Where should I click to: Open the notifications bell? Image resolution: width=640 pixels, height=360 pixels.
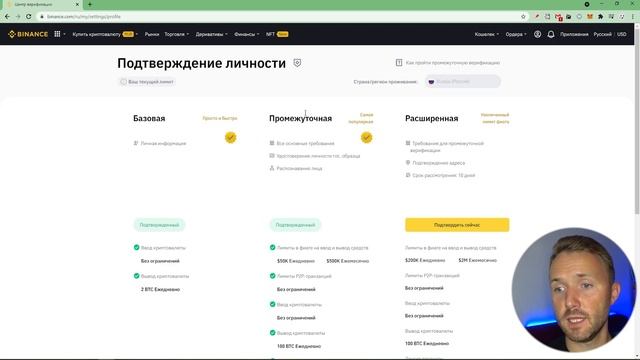551,34
